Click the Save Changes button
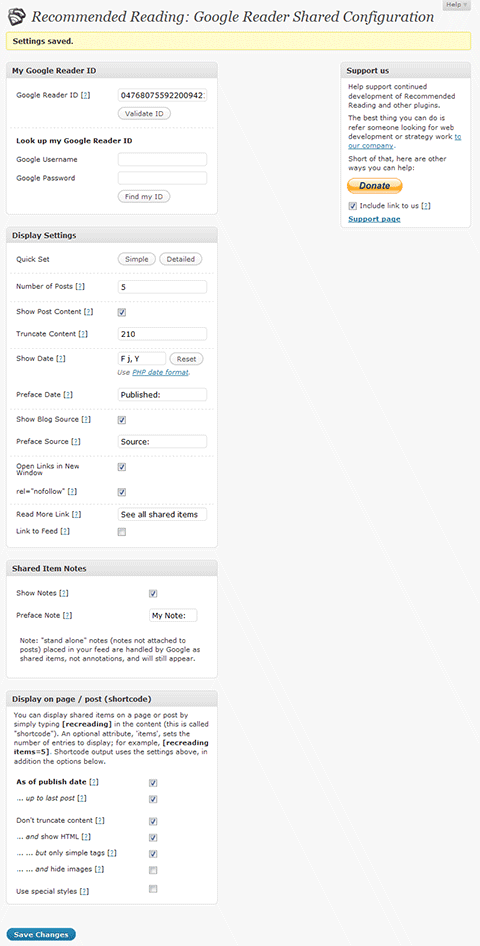 pyautogui.click(x=42, y=935)
